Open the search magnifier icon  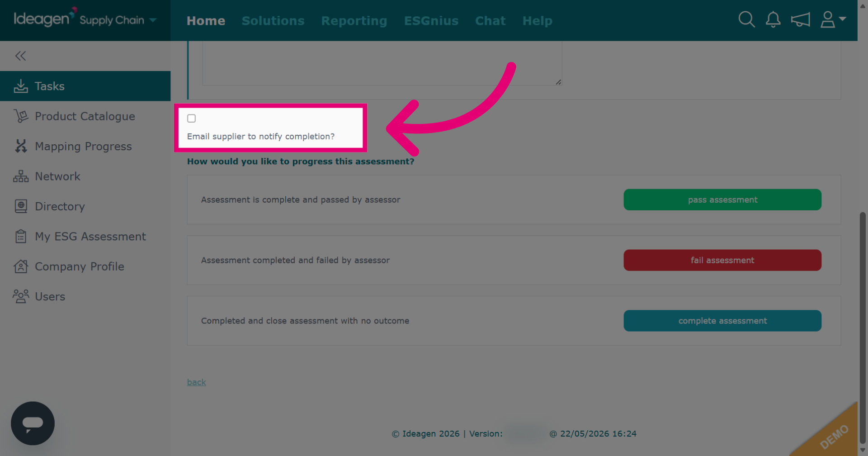(x=746, y=19)
